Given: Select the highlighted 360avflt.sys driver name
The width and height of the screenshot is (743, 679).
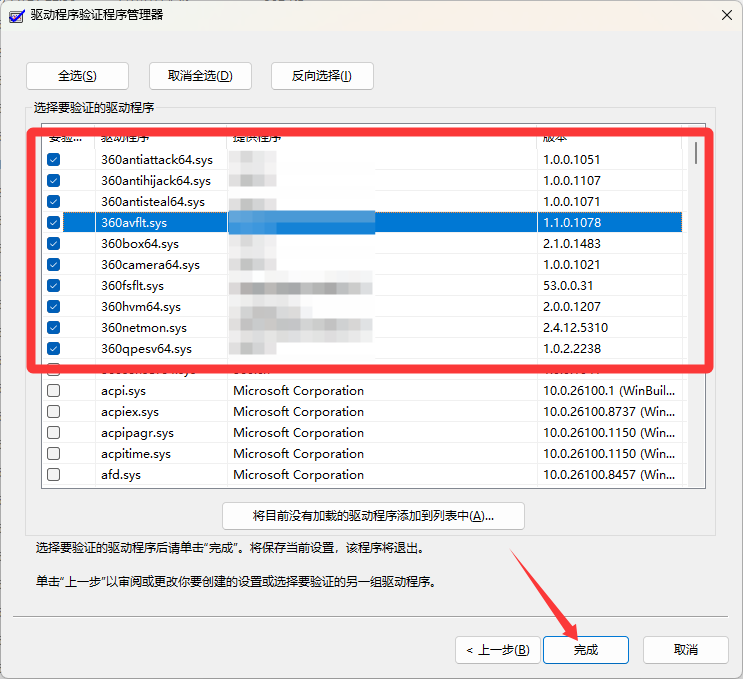Looking at the screenshot, I should click(134, 223).
